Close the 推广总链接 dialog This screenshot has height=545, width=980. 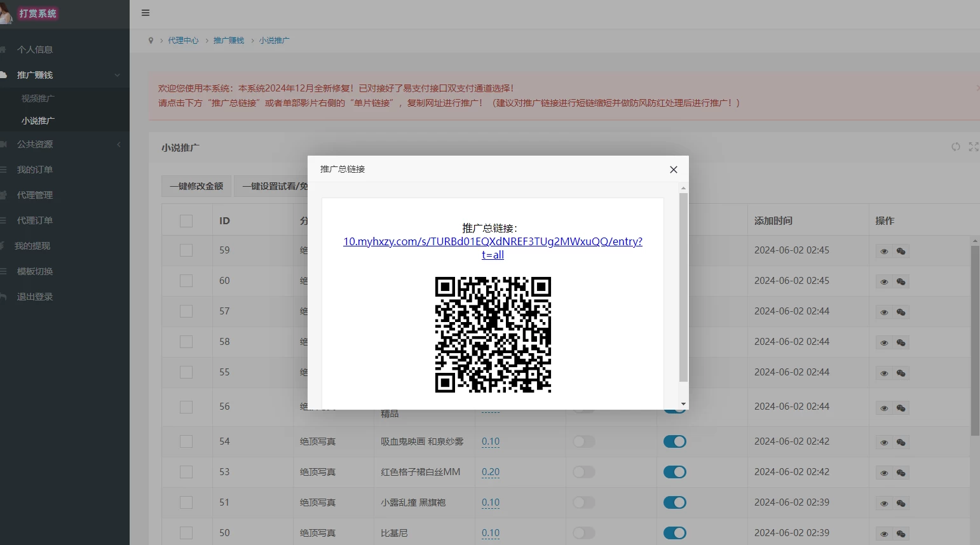coord(673,170)
